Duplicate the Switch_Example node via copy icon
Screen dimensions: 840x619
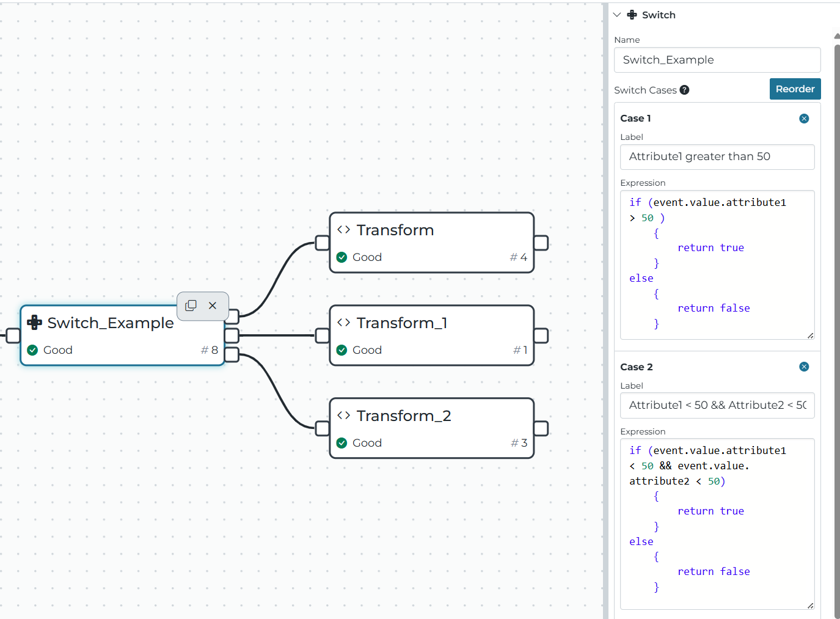(191, 305)
